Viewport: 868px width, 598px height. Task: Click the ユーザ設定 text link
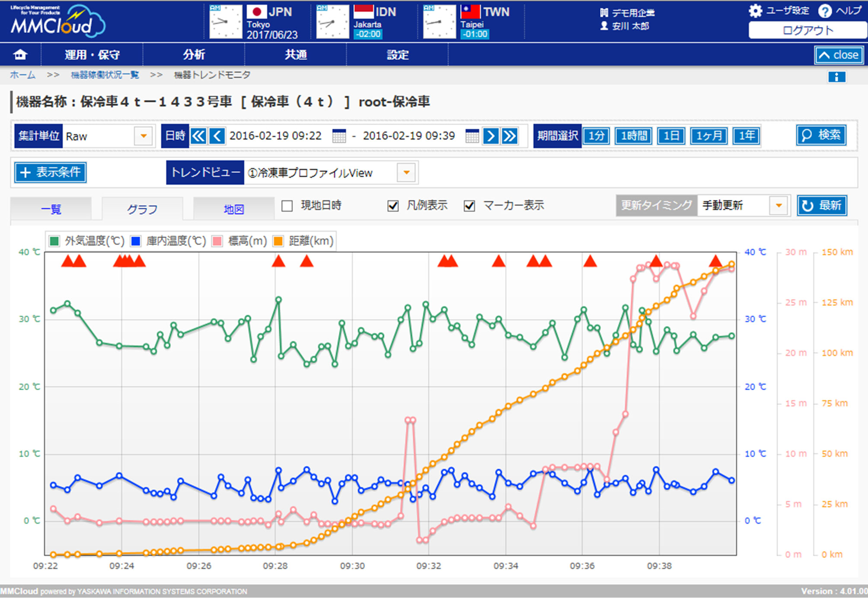coord(788,11)
